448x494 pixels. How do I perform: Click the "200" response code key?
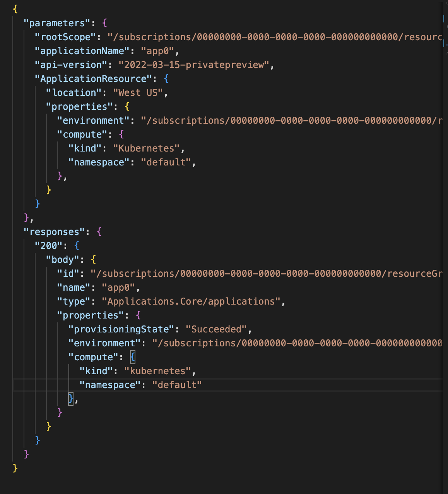(46, 245)
